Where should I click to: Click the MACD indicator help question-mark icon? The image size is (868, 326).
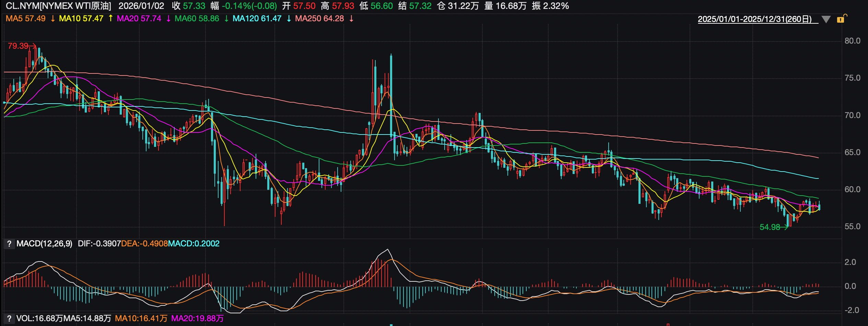(x=9, y=244)
